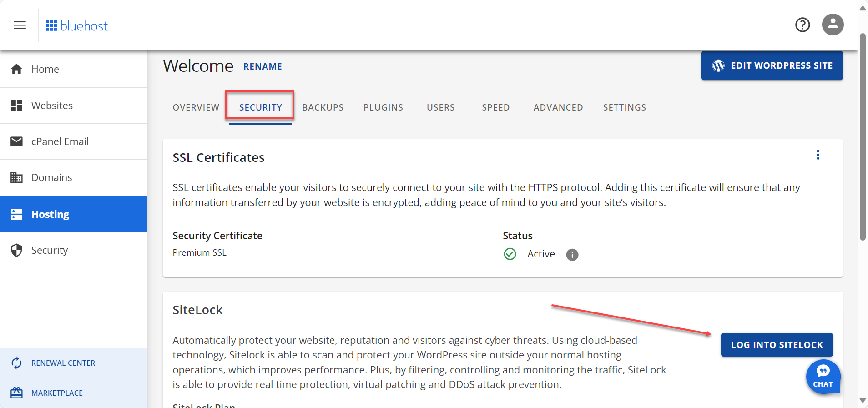Open Websites from the sidebar

74,106
